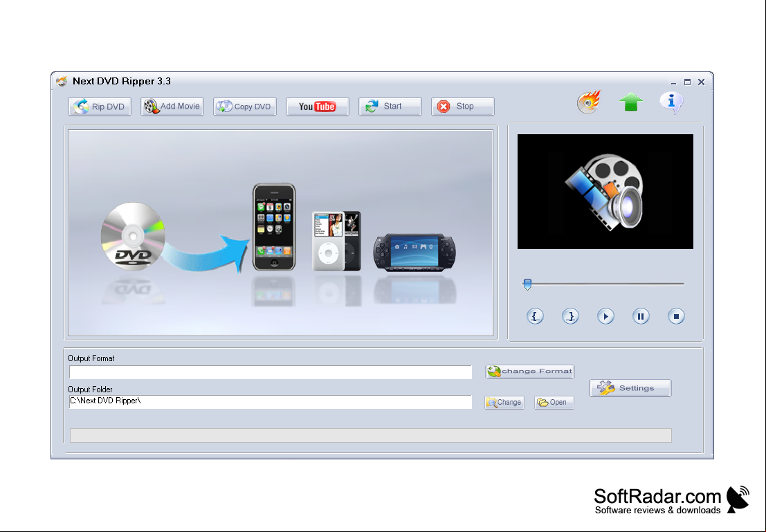The image size is (766, 532).
Task: Pause the preview playback
Action: click(x=641, y=316)
